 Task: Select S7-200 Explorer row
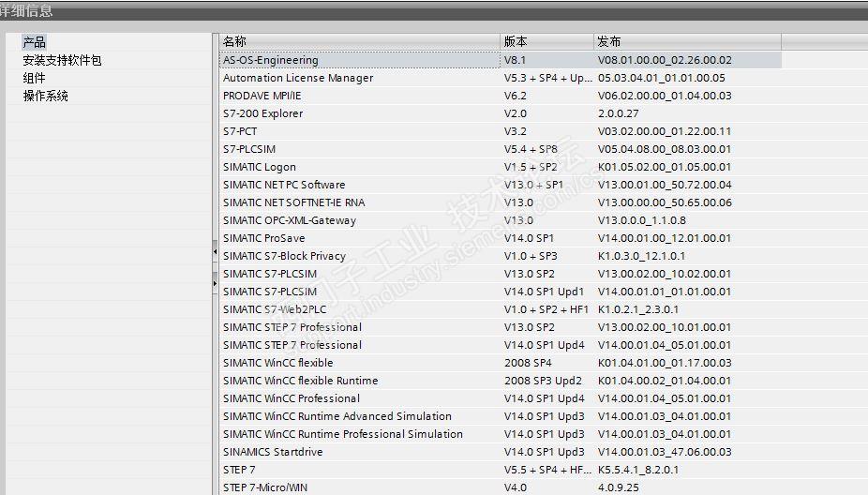click(x=501, y=113)
